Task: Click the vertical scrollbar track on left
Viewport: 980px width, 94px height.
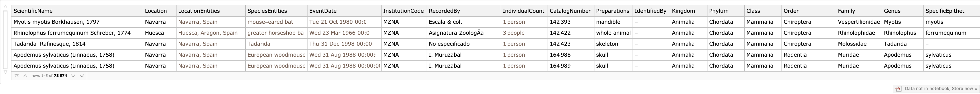Action: (x=5, y=38)
